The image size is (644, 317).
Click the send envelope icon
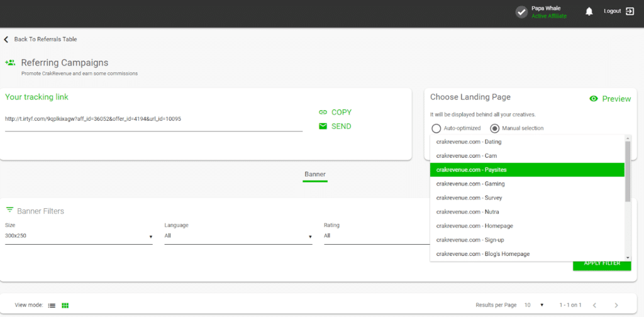click(x=323, y=126)
